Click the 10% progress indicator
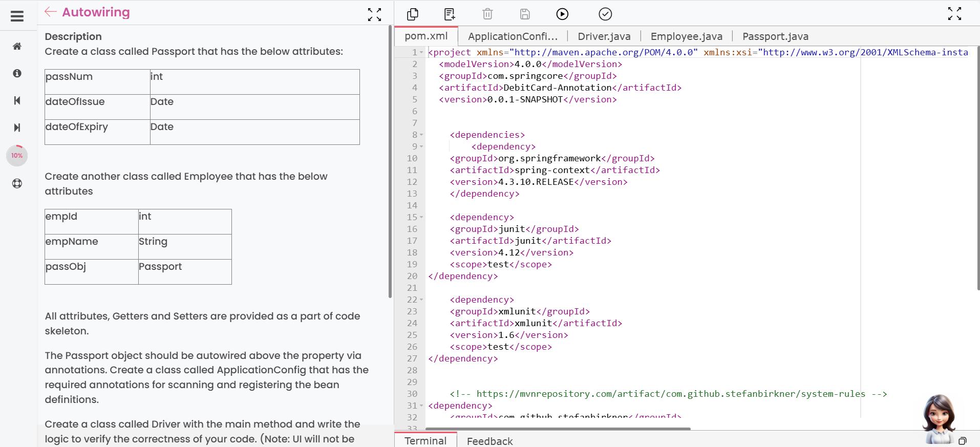The height and width of the screenshot is (447, 980). 17,156
